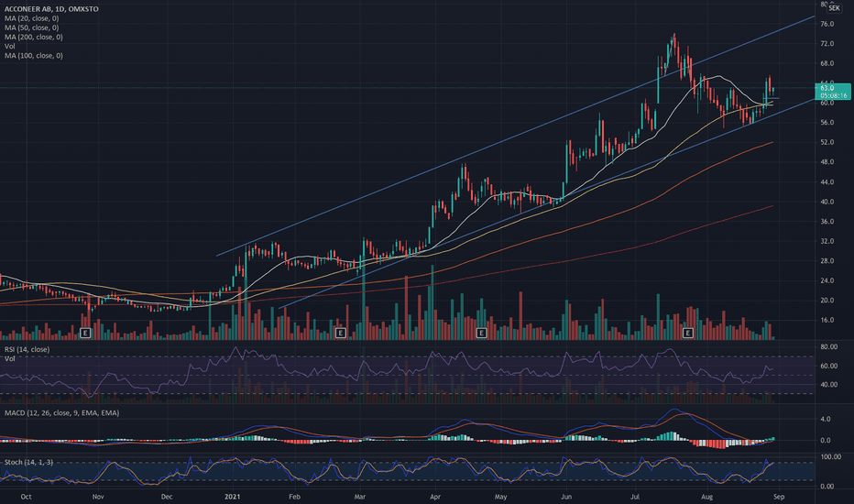Open the earnings E marker in late February

340,333
